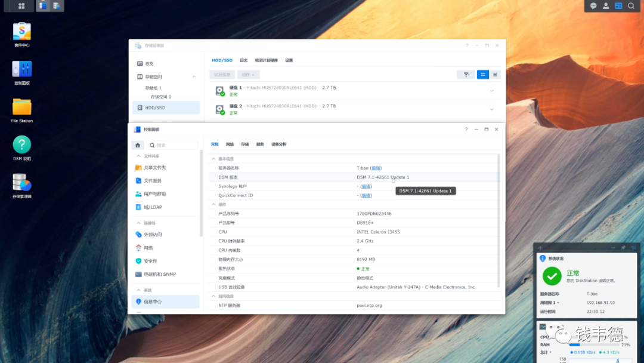Open widget panel layout icon
The width and height of the screenshot is (644, 363).
coord(633,248)
